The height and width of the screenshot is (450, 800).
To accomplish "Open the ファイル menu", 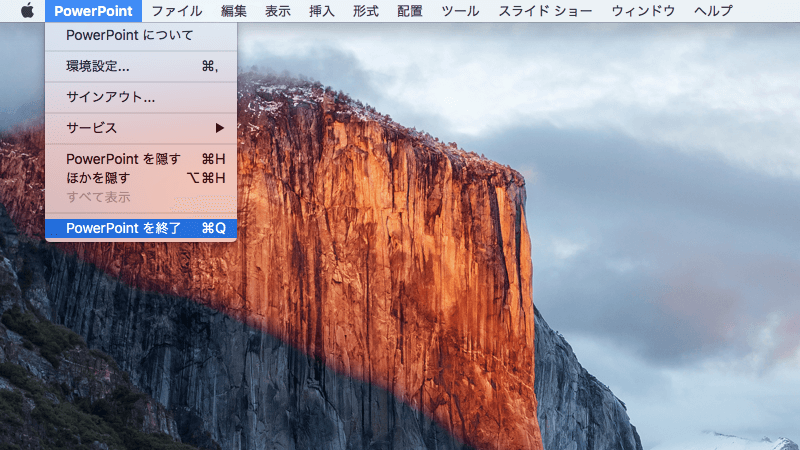I will pyautogui.click(x=177, y=11).
